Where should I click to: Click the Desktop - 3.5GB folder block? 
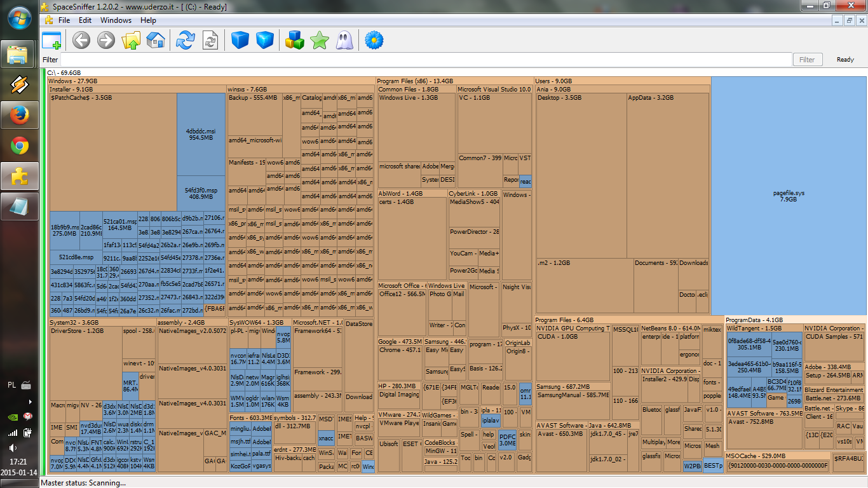coord(581,175)
